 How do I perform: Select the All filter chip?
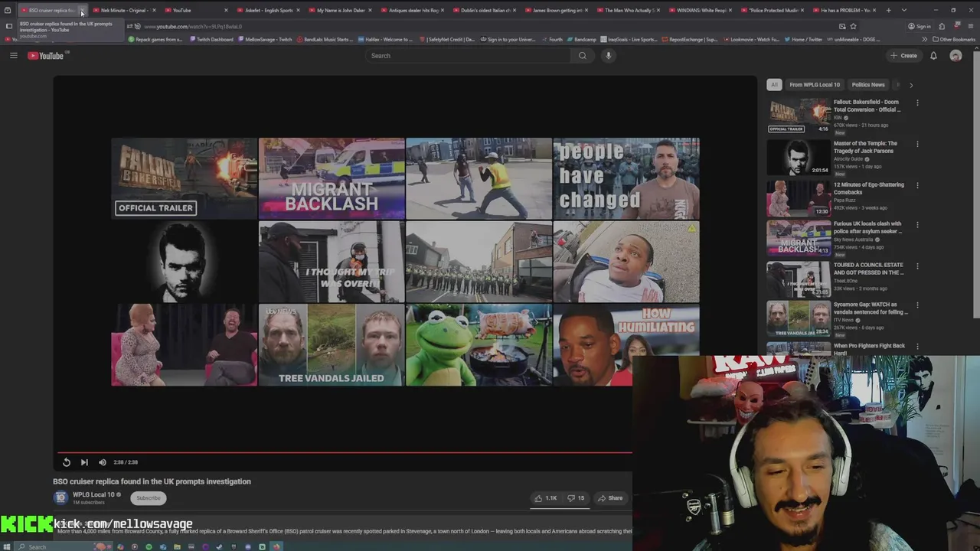(774, 85)
